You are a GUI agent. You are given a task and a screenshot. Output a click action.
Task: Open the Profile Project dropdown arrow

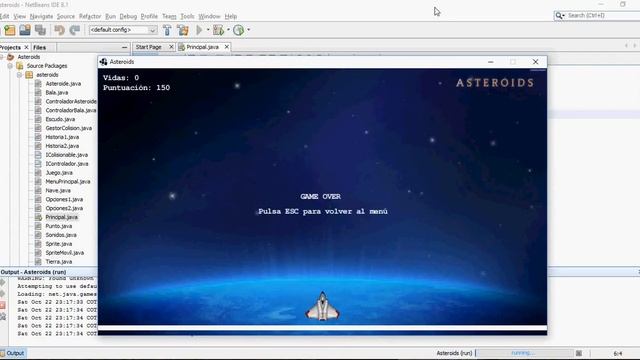249,30
